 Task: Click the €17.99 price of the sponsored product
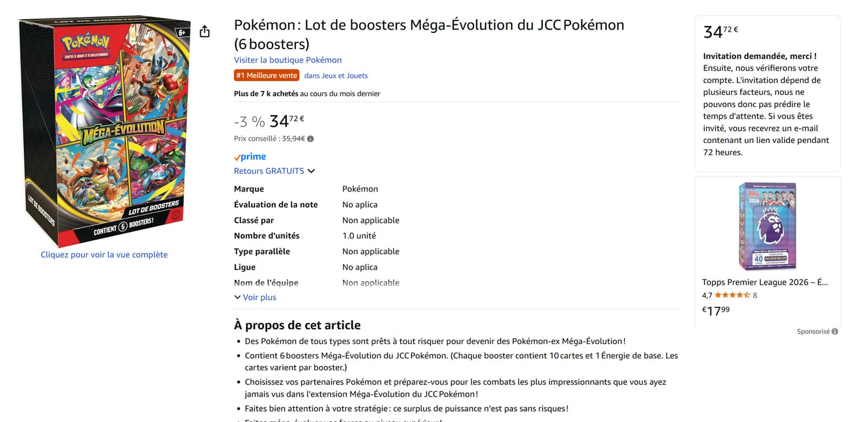coord(716,311)
